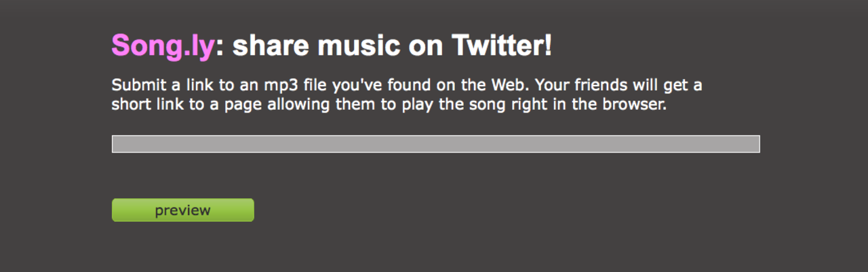This screenshot has width=868, height=272.
Task: Click the word 'Twitter!' in the heading
Action: click(502, 46)
